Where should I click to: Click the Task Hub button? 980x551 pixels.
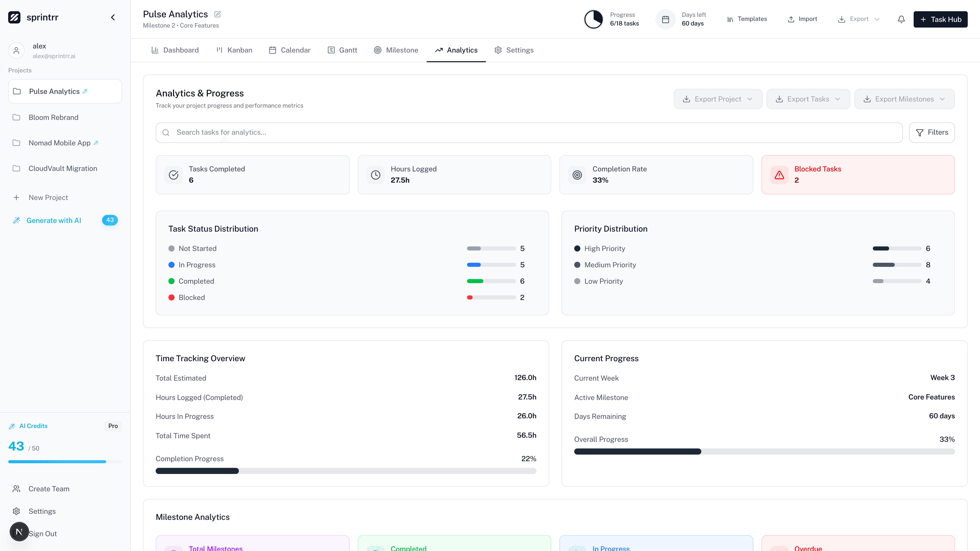940,19
